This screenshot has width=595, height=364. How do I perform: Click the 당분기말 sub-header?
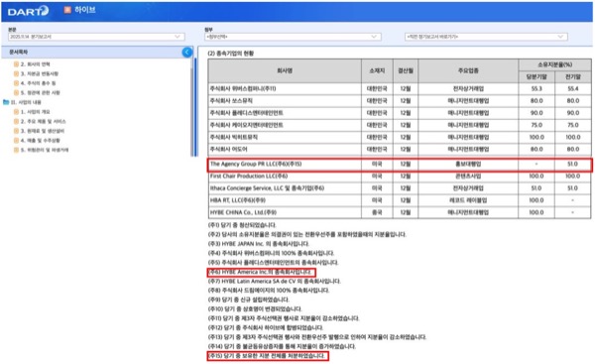click(536, 76)
